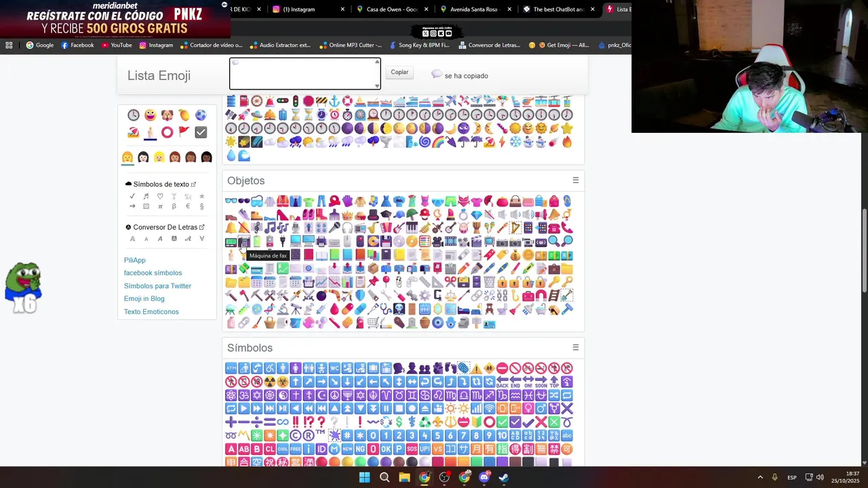The image size is (868, 488).
Task: Click text box scroll down arrow
Action: (377, 85)
